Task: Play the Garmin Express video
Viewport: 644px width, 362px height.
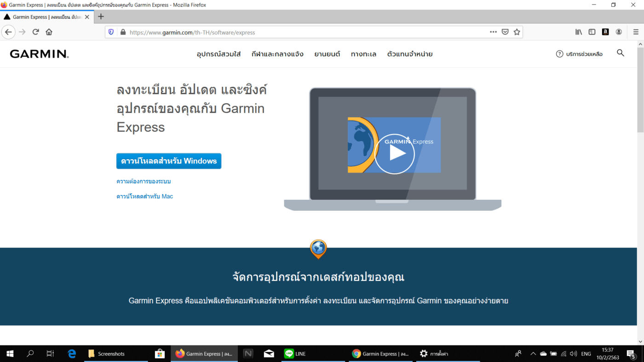Action: [x=394, y=154]
